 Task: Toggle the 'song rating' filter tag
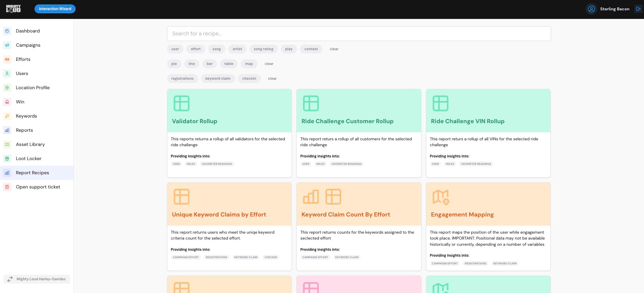pyautogui.click(x=263, y=49)
